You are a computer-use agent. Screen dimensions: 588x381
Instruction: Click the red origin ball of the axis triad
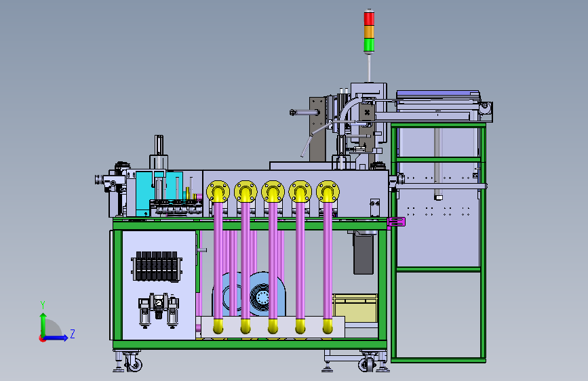click(x=42, y=338)
